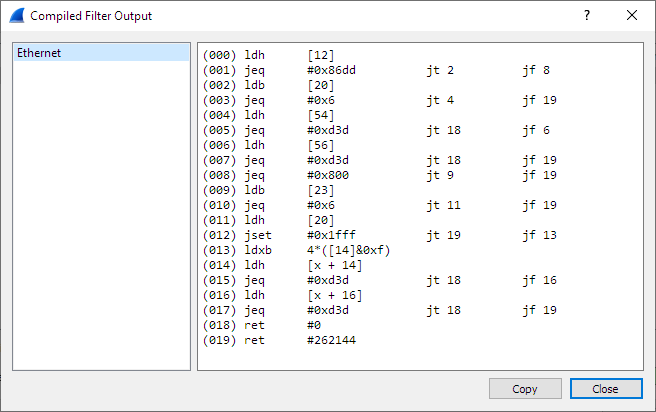Click the jt 9 target on line 008
Viewport: 656px width, 412px height.
[440, 175]
